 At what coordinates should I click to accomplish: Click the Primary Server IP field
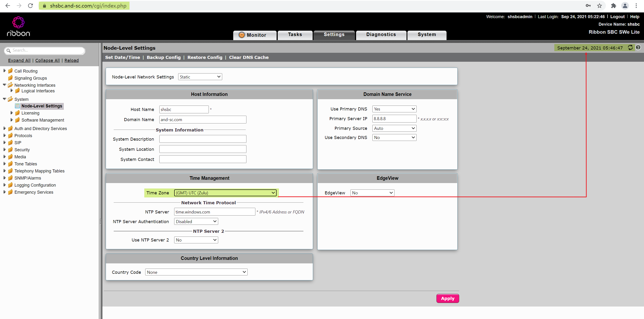click(x=394, y=119)
